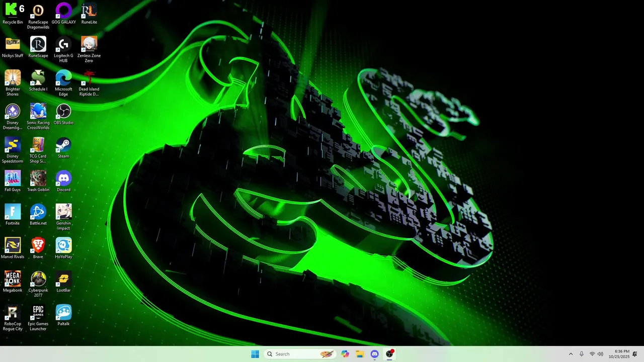
Task: Select Sonic Racing CrossWorlds icon
Action: click(38, 117)
